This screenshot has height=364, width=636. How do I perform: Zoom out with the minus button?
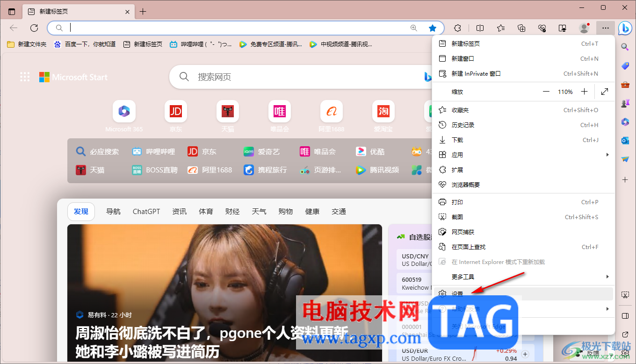coord(546,92)
